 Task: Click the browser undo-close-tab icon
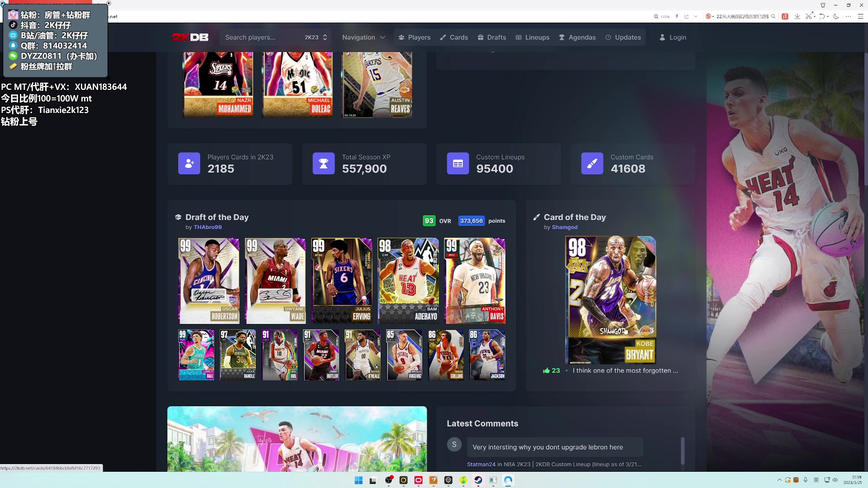tap(822, 16)
